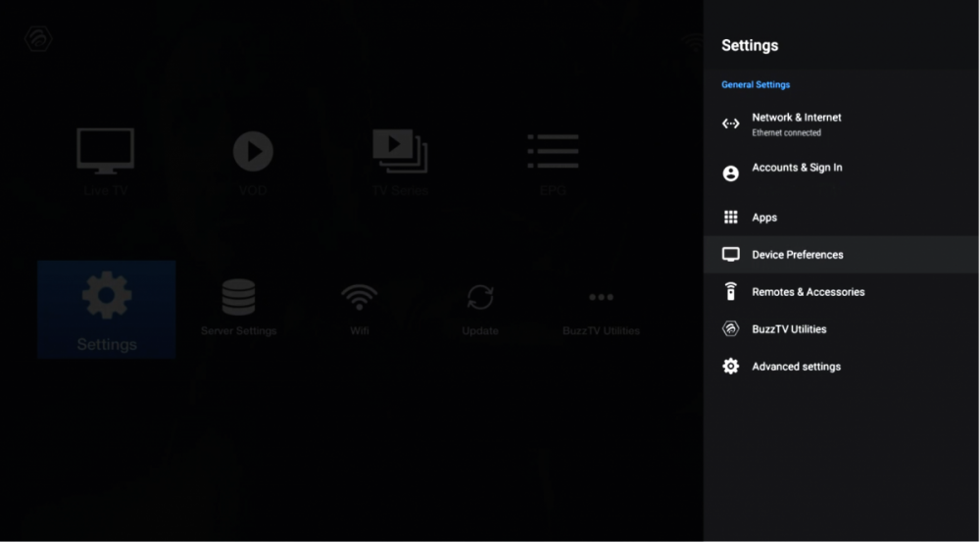
Task: Select the highlighted Settings tile
Action: pos(107,310)
